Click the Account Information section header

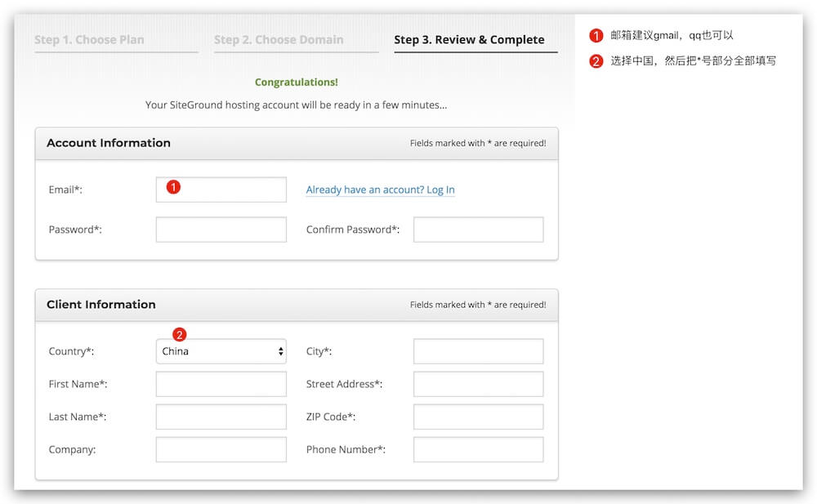(109, 143)
